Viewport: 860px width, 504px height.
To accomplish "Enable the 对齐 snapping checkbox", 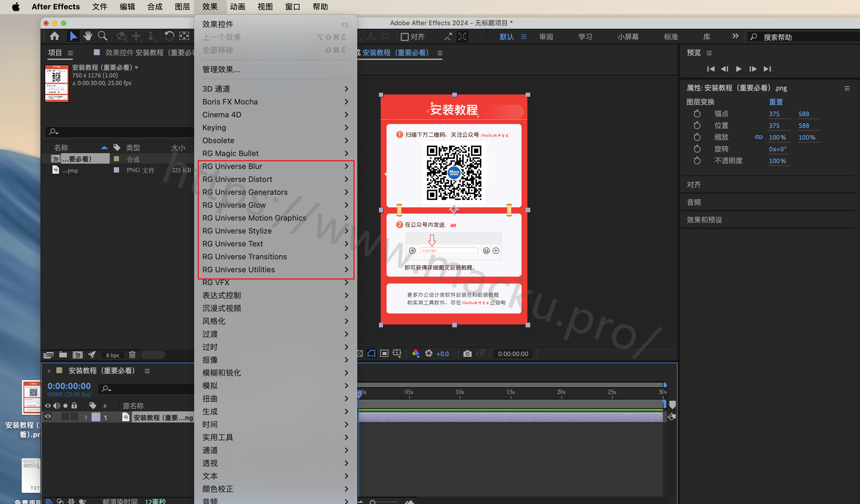I will coord(404,36).
